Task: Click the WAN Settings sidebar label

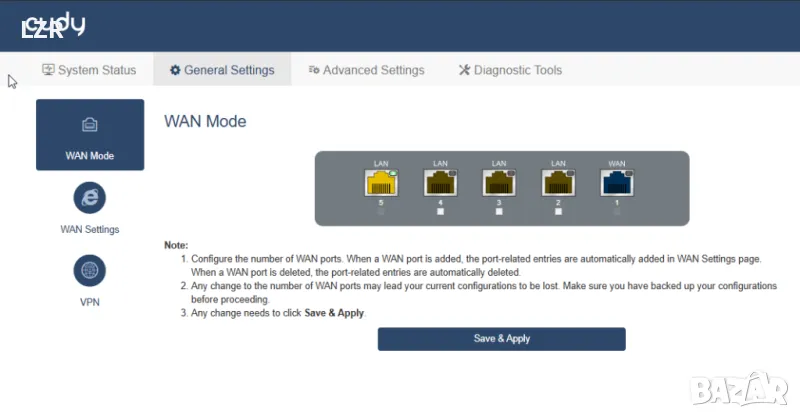Action: tap(89, 229)
